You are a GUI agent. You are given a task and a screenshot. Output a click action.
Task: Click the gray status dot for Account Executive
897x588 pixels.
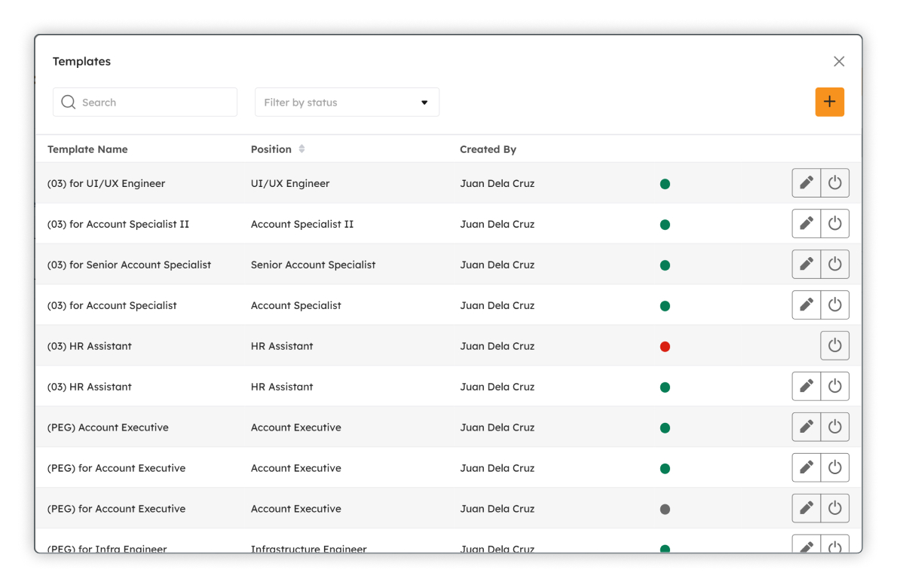(665, 509)
